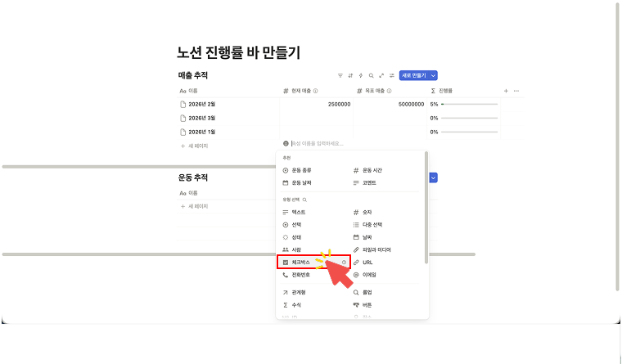Expand the blue dropdown arrow in 운동 추적

tap(433, 178)
